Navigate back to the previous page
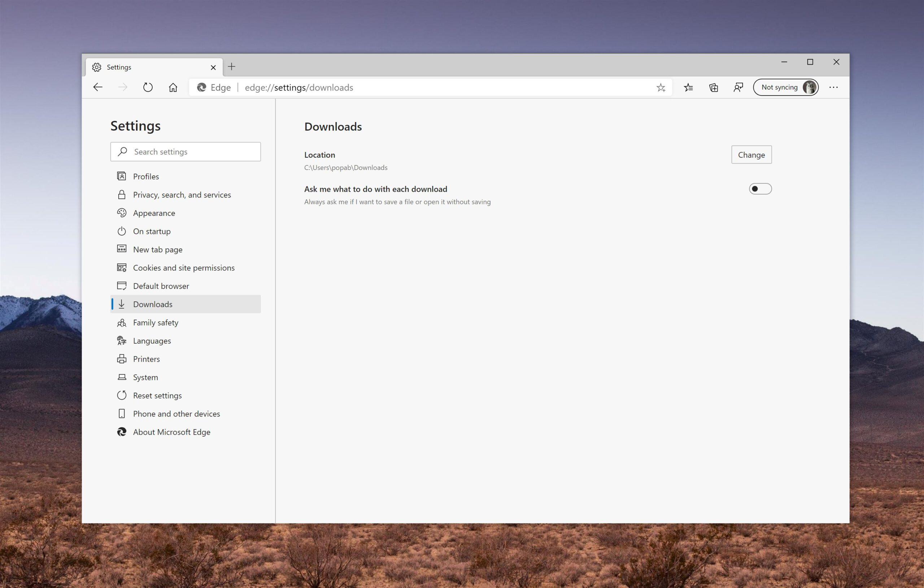The height and width of the screenshot is (588, 924). click(98, 87)
